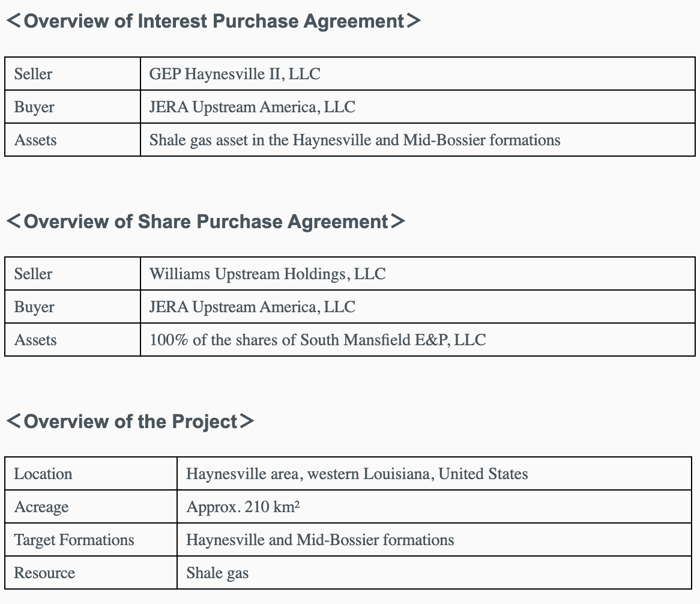Image resolution: width=700 pixels, height=604 pixels.
Task: Click the 'Overview of Share Purchase Agreement' heading
Action: pos(205,222)
